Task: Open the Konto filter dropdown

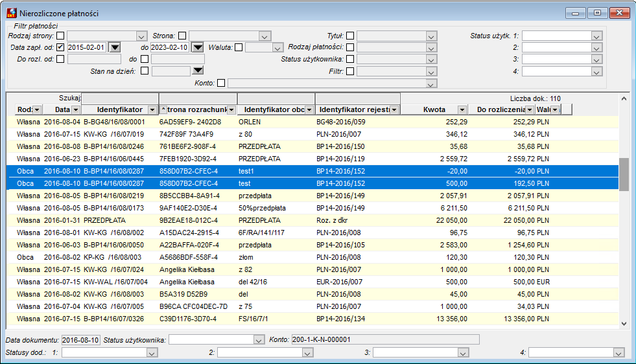Action: click(431, 84)
